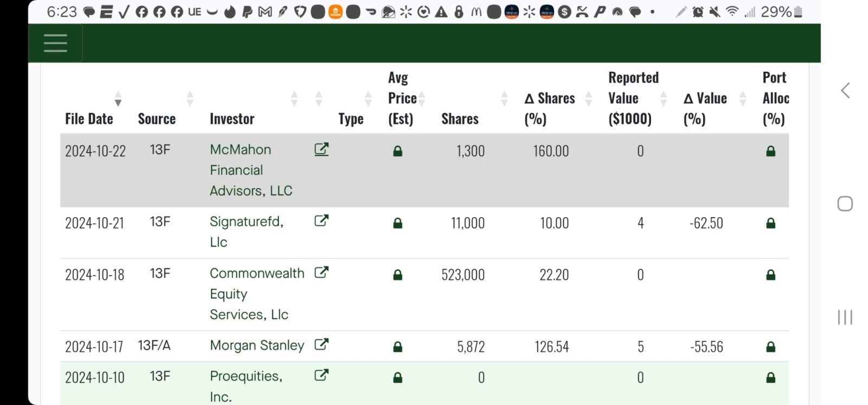Tap the Android home navigation button
The image size is (868, 405).
pos(845,204)
